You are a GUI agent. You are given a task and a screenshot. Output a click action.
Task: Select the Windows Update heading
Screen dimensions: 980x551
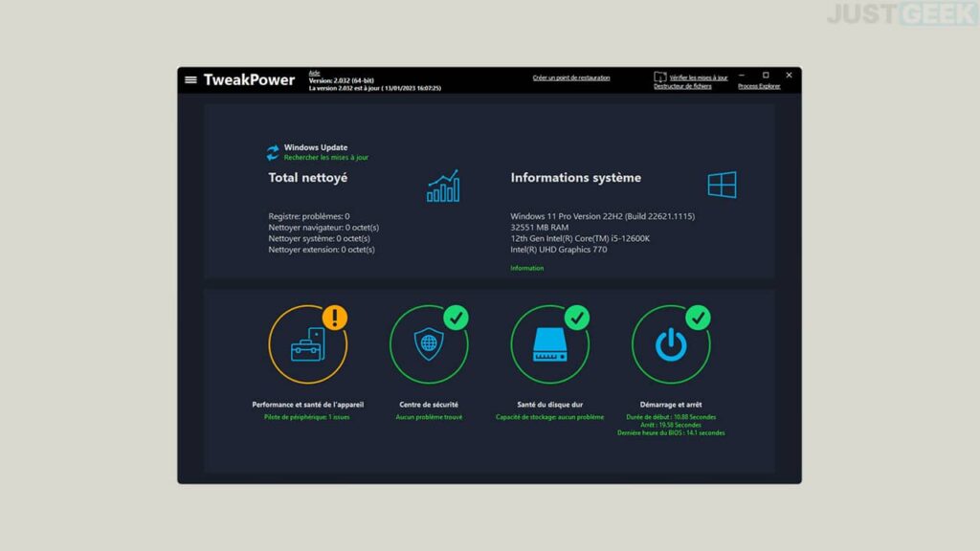point(316,147)
